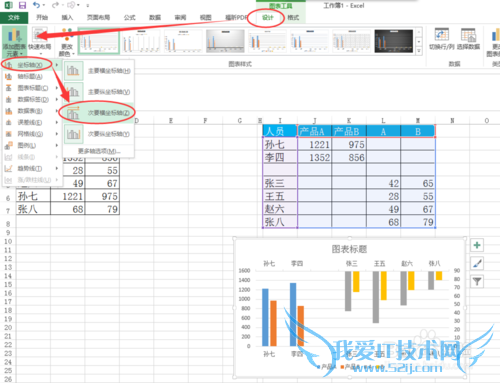The height and width of the screenshot is (383, 500).
Task: Choose 次要纵坐标轴(Y) secondary vertical axis
Action: click(x=99, y=134)
